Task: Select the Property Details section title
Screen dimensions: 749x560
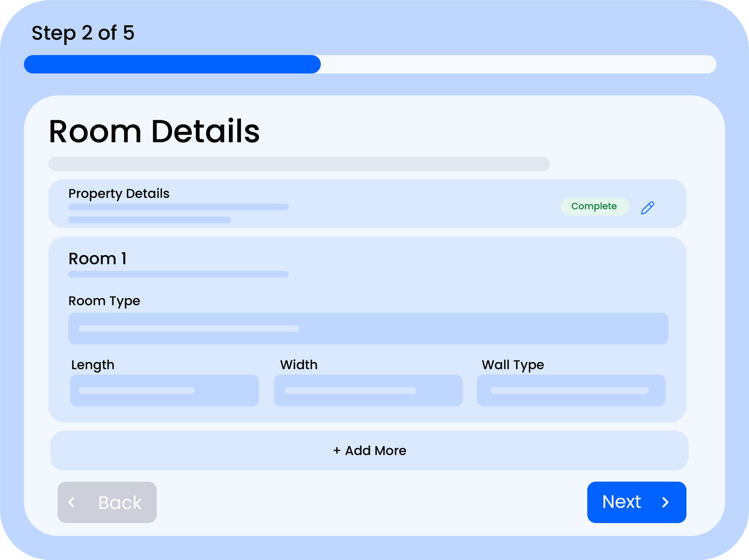Action: (119, 194)
